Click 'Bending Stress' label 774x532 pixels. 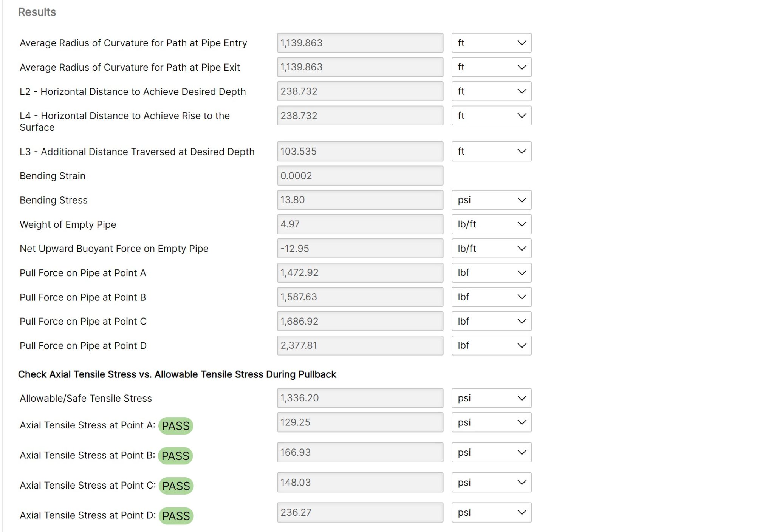(54, 200)
